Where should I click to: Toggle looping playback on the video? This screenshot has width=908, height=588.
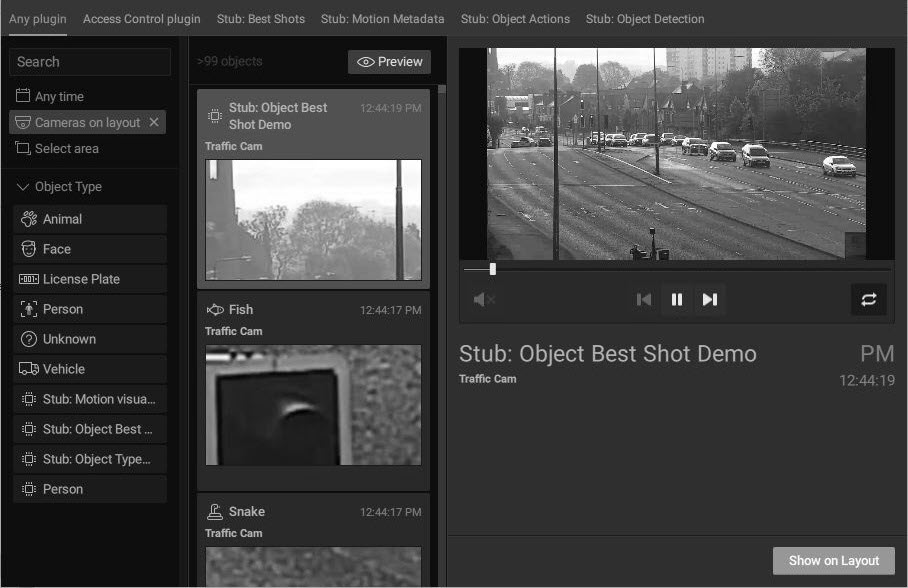869,299
